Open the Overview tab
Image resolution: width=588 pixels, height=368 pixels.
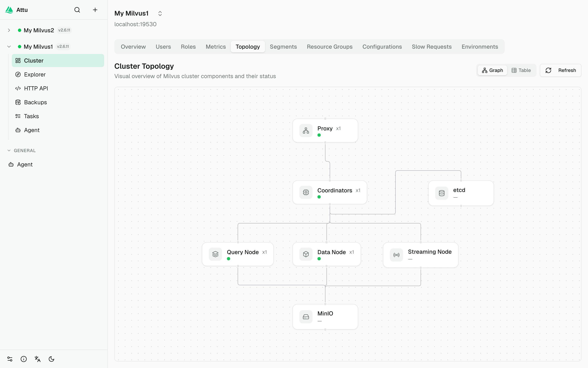[133, 46]
